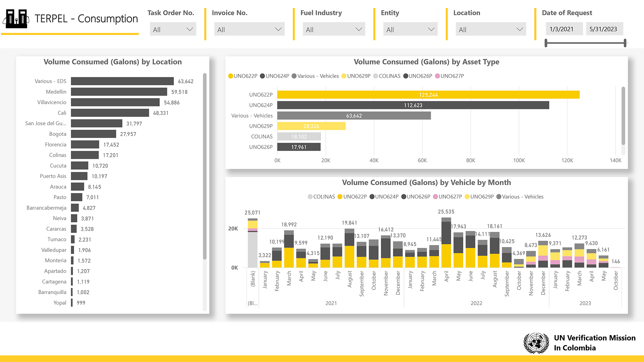Click the Yopal label in Location chart
Viewport: 644px width, 362px height.
click(60, 303)
